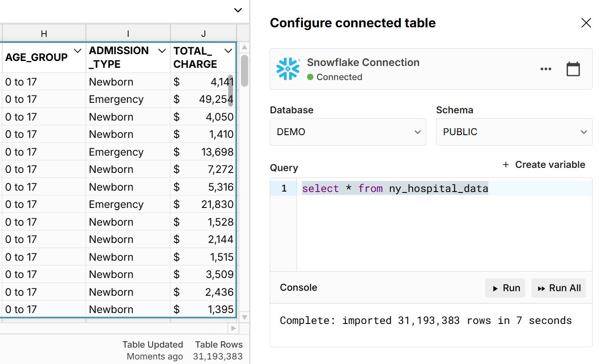The image size is (599, 364).
Task: Click the vertical table scrollbar thumb
Action: point(245,71)
